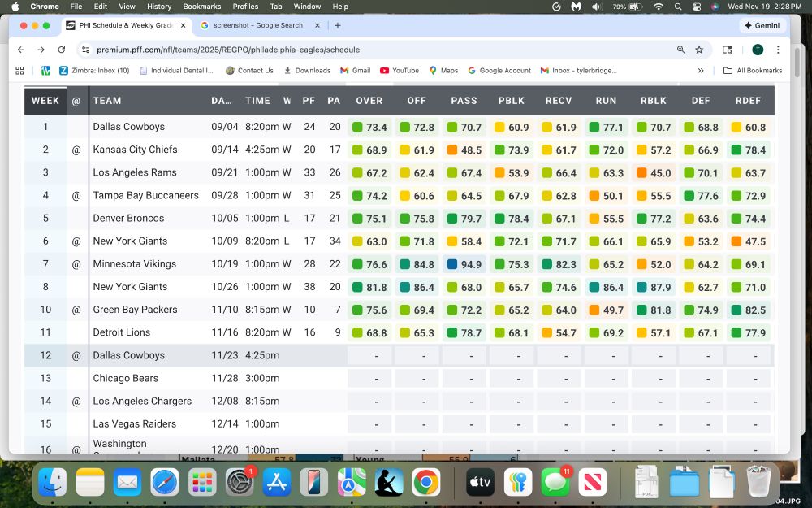Open the Zimbra: Inbox (10) bookmark
This screenshot has height=508, width=812.
pyautogui.click(x=94, y=71)
